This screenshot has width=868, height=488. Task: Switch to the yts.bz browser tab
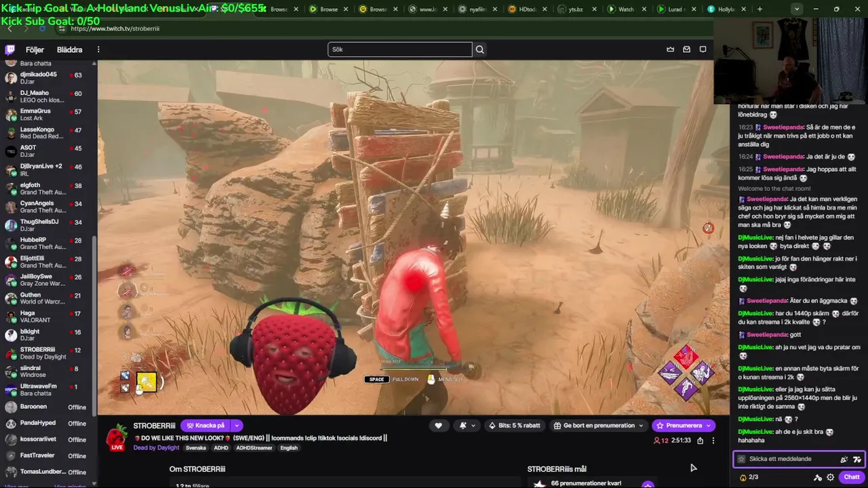[x=576, y=9]
